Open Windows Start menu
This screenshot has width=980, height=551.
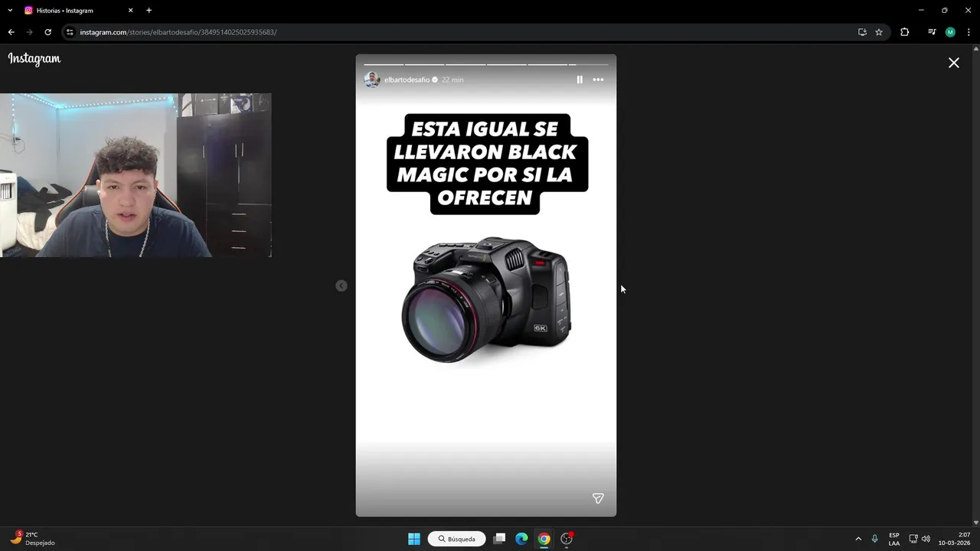click(x=413, y=539)
